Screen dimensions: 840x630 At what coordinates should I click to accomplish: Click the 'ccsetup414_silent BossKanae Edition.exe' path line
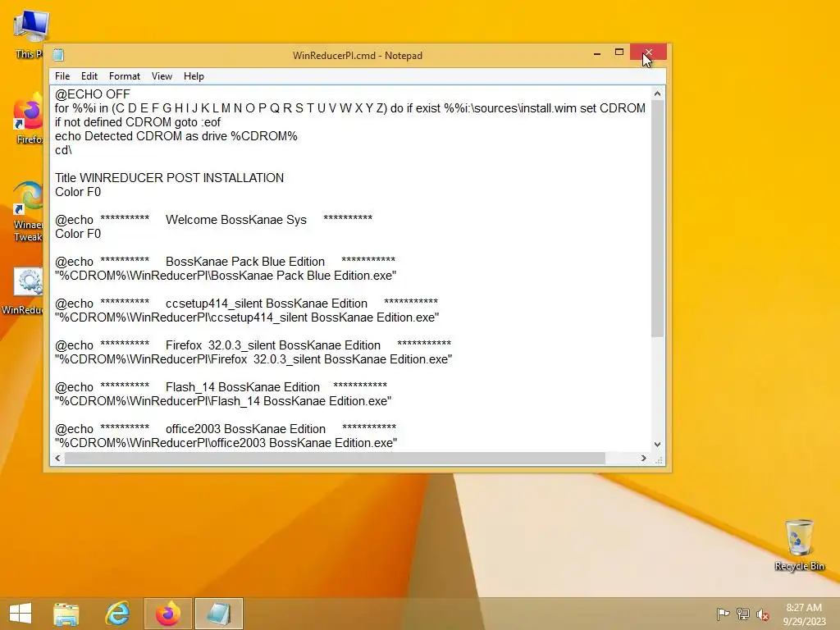(x=247, y=317)
